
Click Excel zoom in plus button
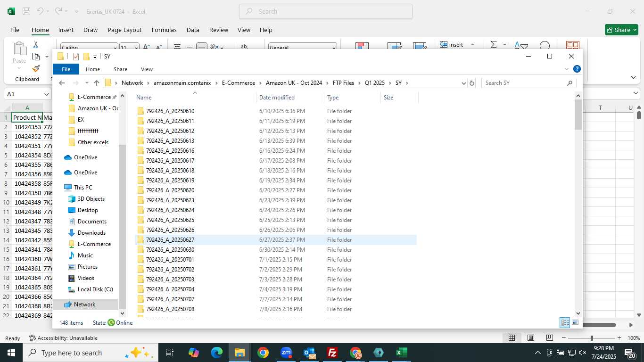click(x=619, y=338)
